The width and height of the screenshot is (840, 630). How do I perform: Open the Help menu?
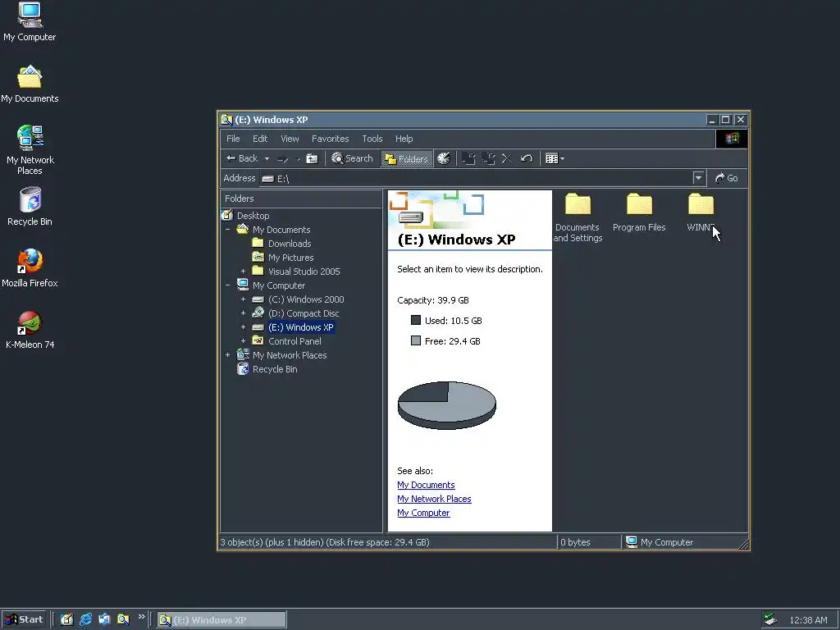pos(404,139)
